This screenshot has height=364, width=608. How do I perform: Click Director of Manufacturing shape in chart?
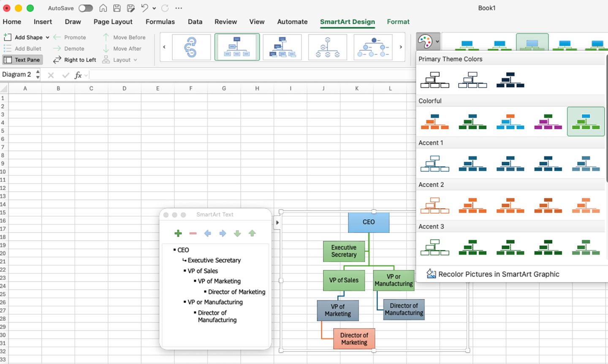click(x=404, y=309)
